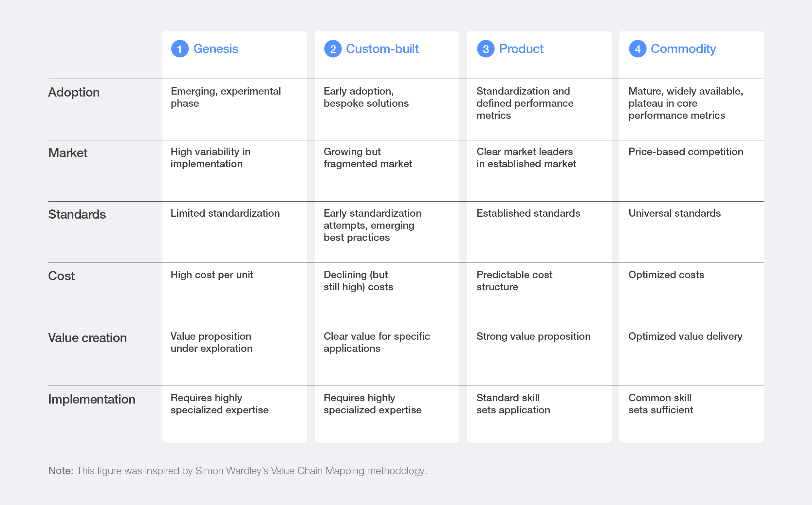The height and width of the screenshot is (505, 812).
Task: Click the blue number 1 circle icon
Action: pyautogui.click(x=180, y=49)
